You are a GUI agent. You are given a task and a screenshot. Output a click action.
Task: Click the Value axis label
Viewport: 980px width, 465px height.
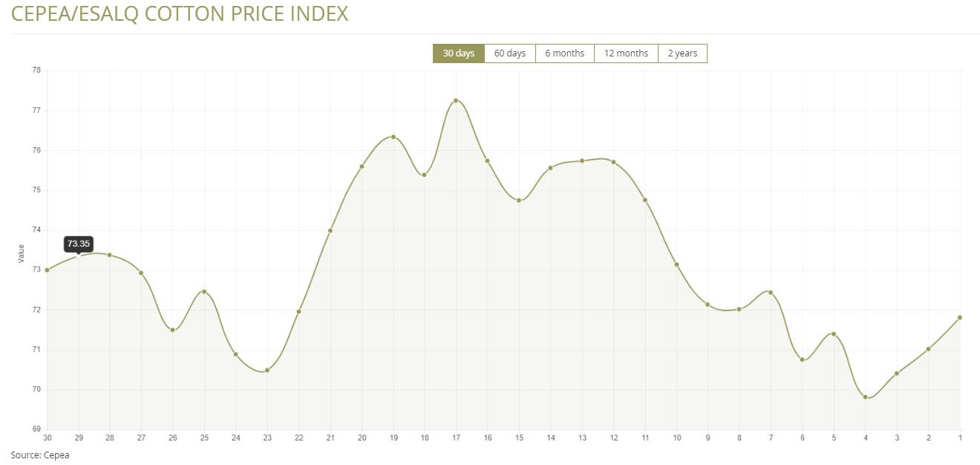click(21, 253)
